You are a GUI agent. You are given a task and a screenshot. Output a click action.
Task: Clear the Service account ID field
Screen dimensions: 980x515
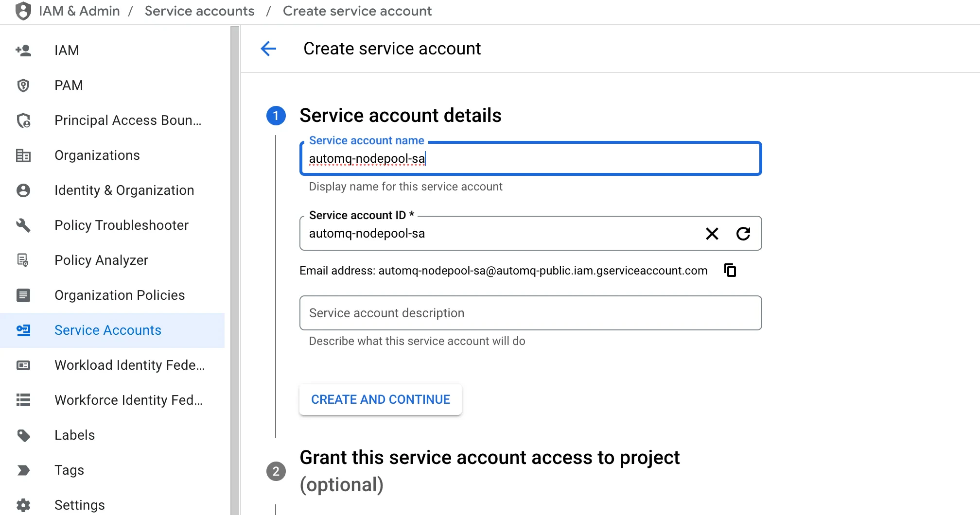tap(712, 234)
